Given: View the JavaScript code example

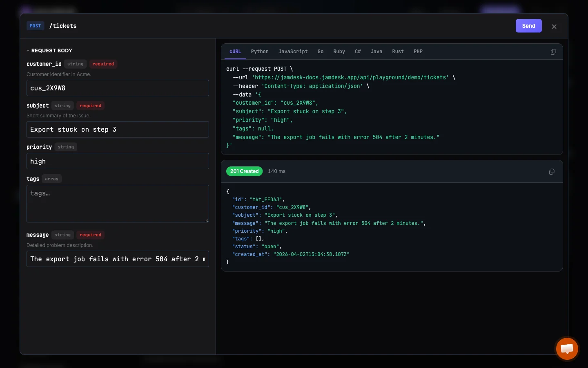Looking at the screenshot, I should (293, 52).
